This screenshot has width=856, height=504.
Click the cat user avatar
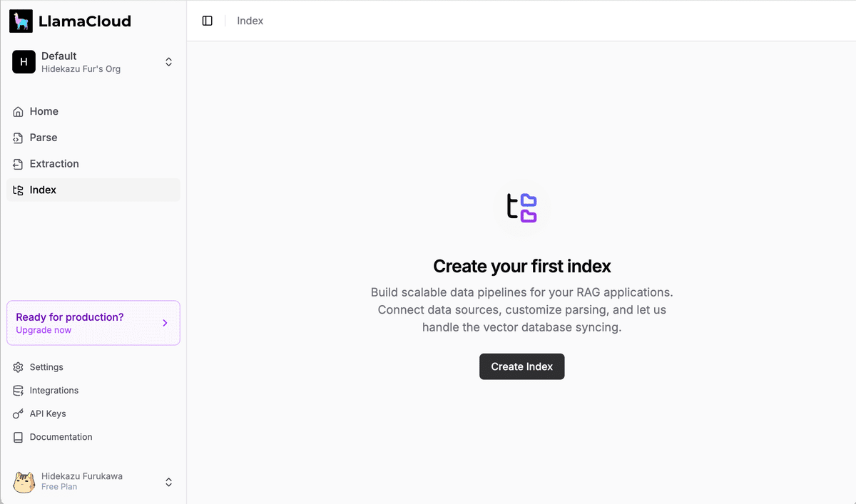pos(24,482)
